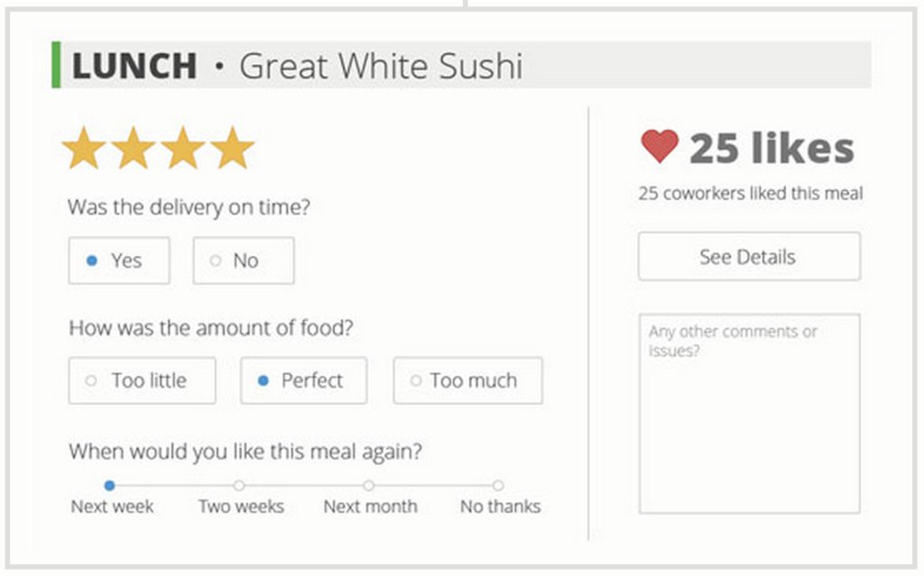Click the 25 coworkers liked this meal text
The width and height of the screenshot is (924, 576).
click(750, 194)
